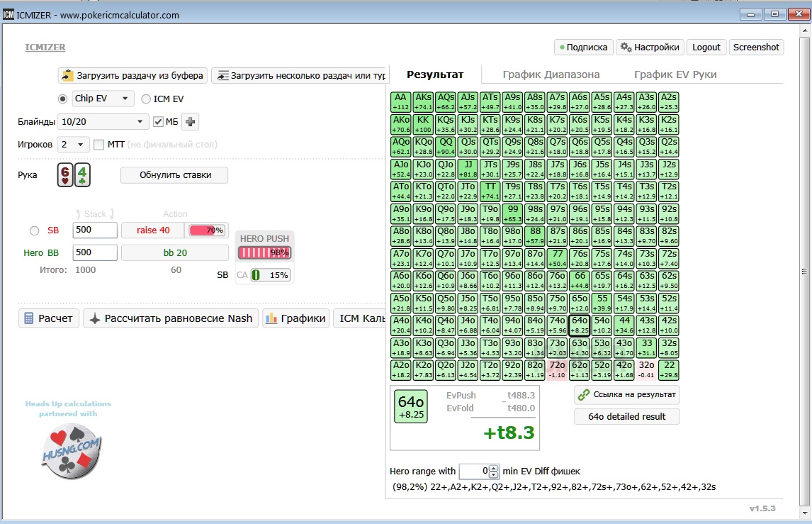Open the 64o detailed result
The image size is (812, 524).
[x=626, y=417]
